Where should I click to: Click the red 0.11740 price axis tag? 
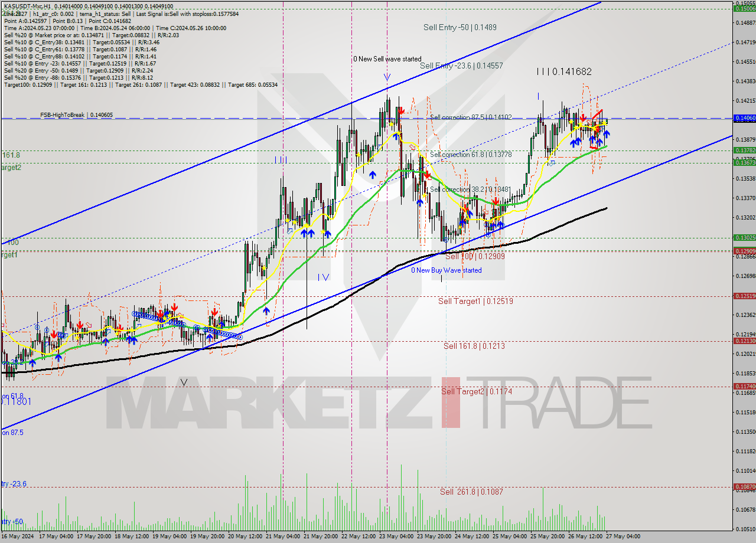744,386
